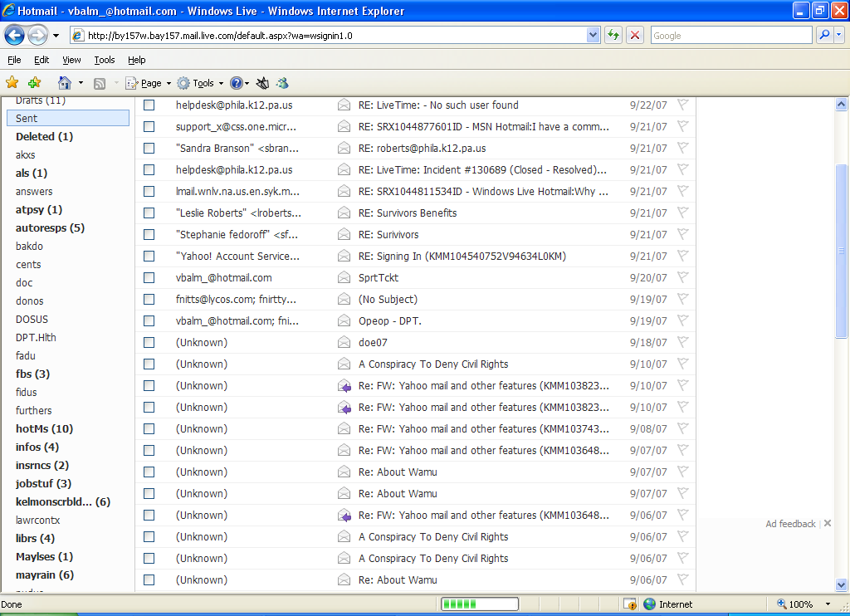Viewport: 850px width, 616px height.
Task: Open the address bar history dropdown
Action: pos(593,35)
